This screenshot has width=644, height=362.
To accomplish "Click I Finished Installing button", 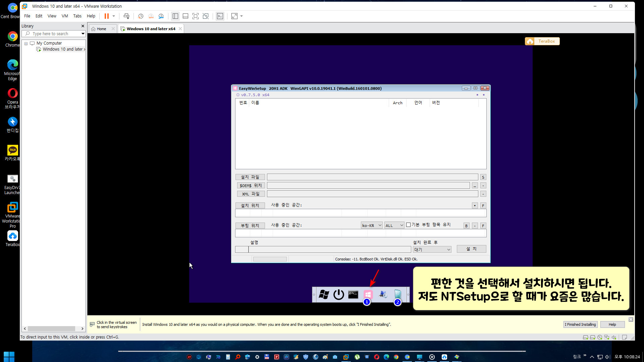I will point(580,324).
